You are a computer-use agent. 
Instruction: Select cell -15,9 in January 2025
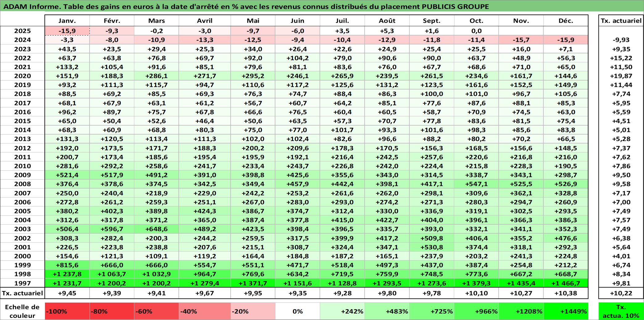(x=67, y=31)
